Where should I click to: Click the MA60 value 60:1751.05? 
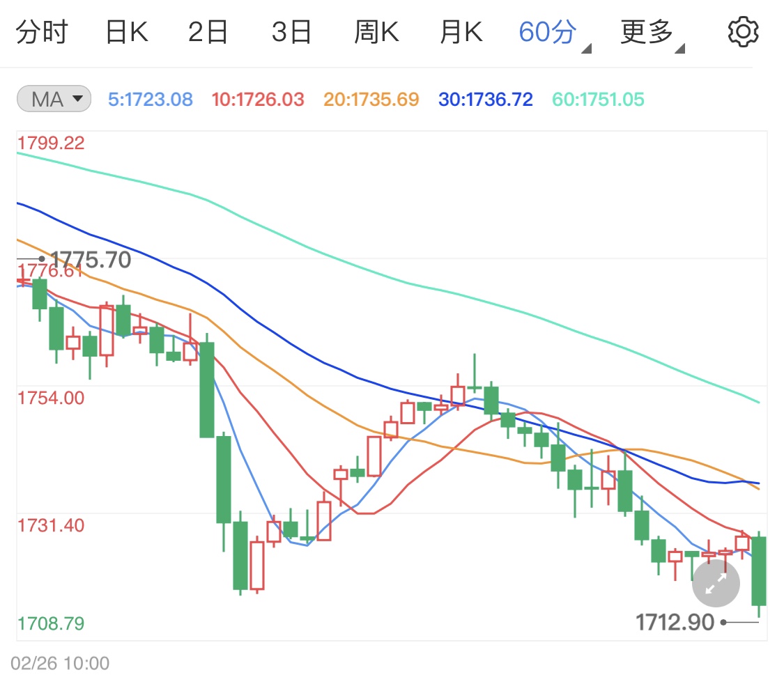[x=598, y=100]
